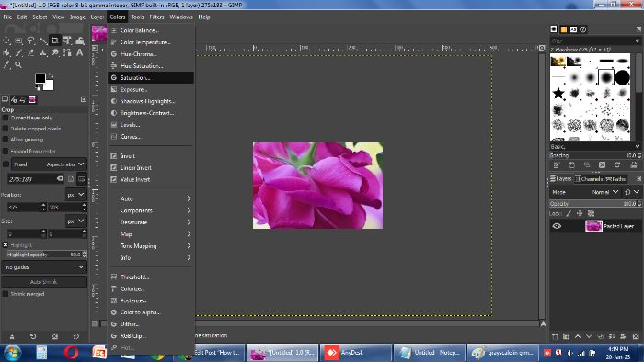Open the Images tab thumbnail icon

[32, 99]
